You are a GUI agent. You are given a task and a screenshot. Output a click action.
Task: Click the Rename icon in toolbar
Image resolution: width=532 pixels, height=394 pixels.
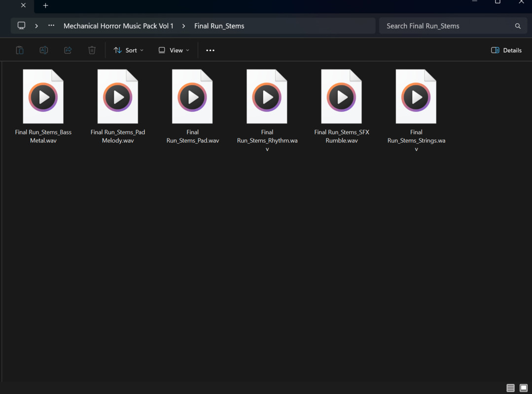pyautogui.click(x=44, y=50)
